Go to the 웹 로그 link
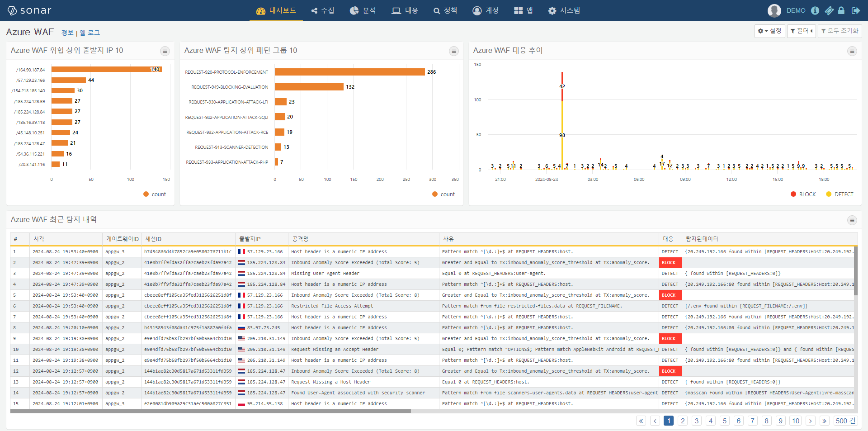The height and width of the screenshot is (431, 868). (x=90, y=33)
